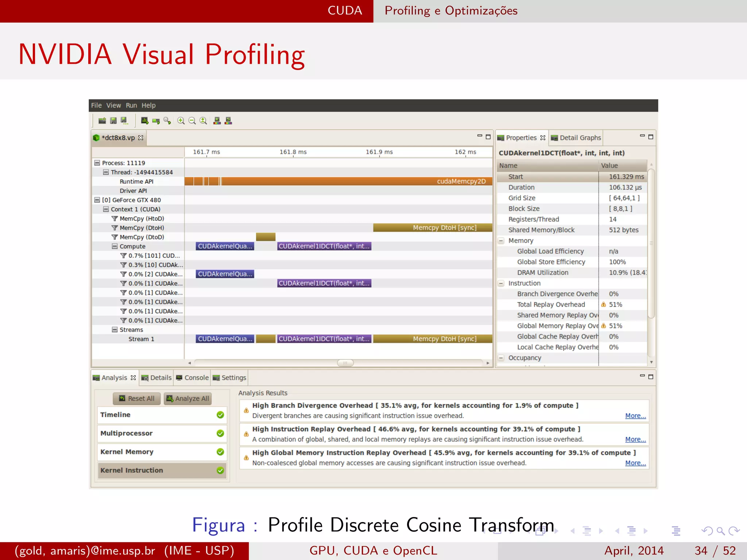Click warning icon beside Global Memory Replay
The width and height of the screenshot is (747, 560).
(604, 326)
